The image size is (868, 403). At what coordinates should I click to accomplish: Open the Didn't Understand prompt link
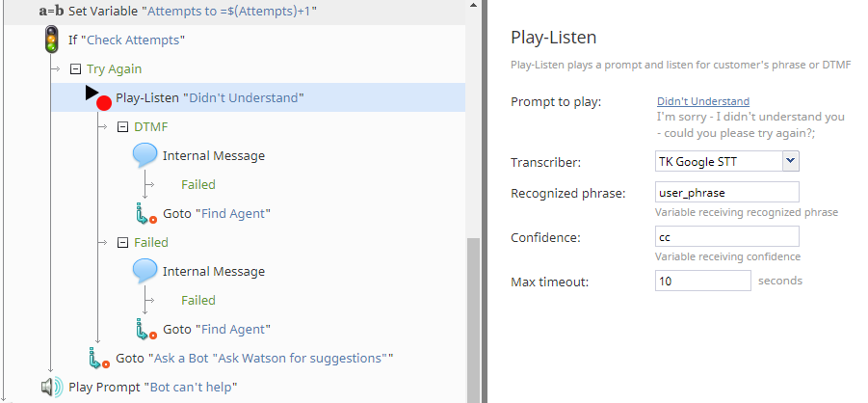[x=702, y=101]
